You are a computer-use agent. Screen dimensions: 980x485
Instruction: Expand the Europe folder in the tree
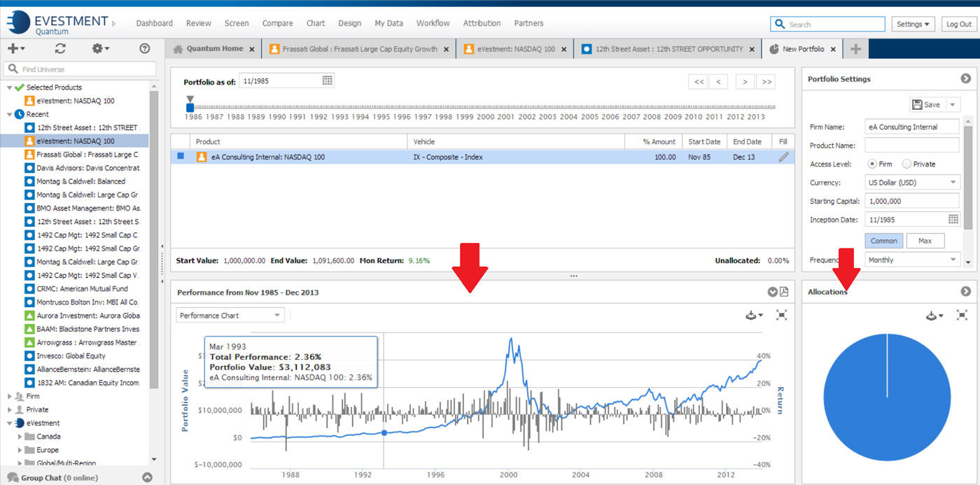20,450
